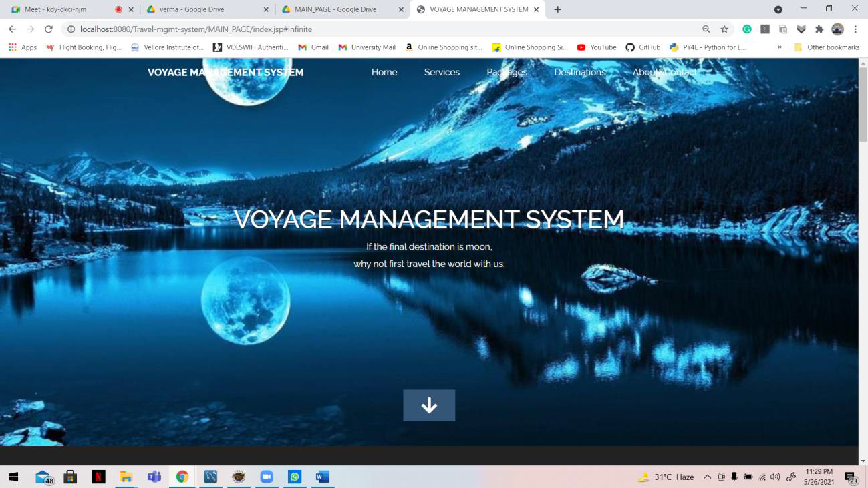Open the Services navigation link
The image size is (868, 488).
pos(442,72)
